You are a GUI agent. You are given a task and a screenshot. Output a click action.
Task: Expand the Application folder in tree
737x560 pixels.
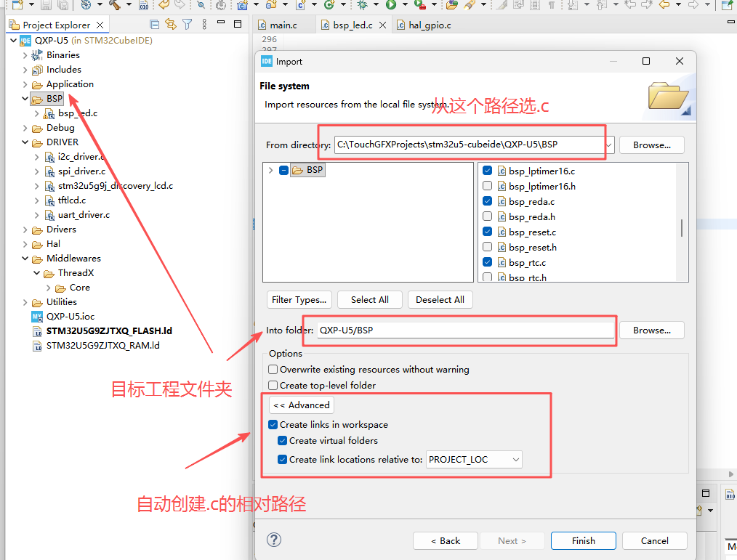click(x=25, y=84)
